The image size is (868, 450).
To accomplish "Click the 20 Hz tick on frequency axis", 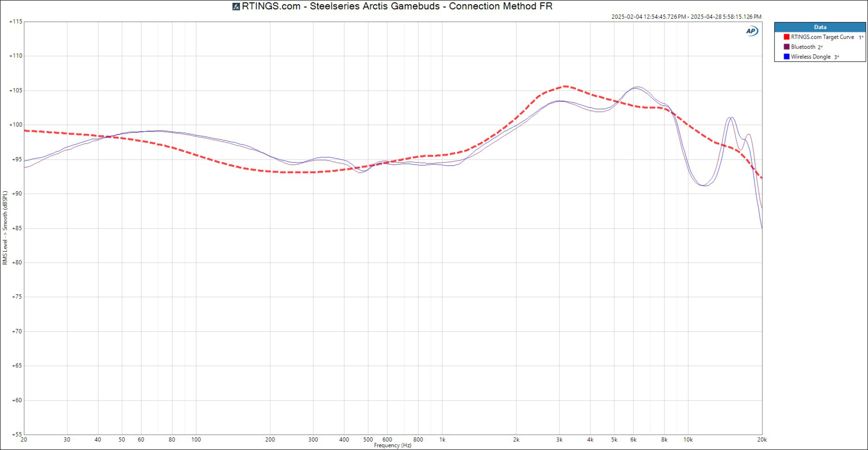I will (x=24, y=440).
